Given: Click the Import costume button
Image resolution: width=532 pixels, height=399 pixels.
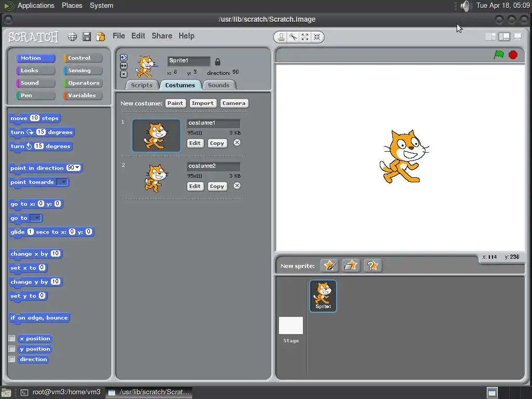Looking at the screenshot, I should tap(203, 103).
